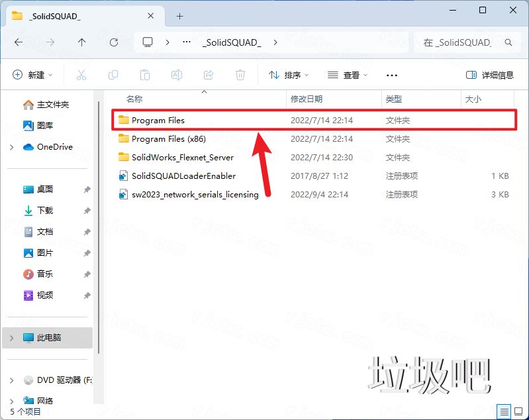Click the Forward navigation arrow
Screen dimensions: 529x420
pos(50,42)
